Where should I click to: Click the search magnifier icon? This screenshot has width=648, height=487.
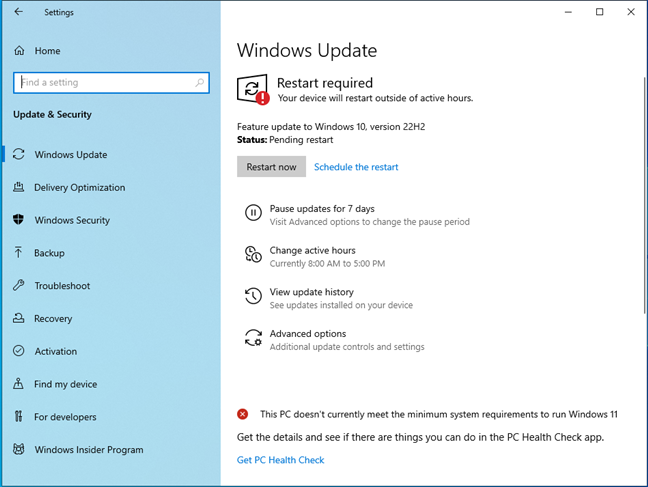pos(200,82)
